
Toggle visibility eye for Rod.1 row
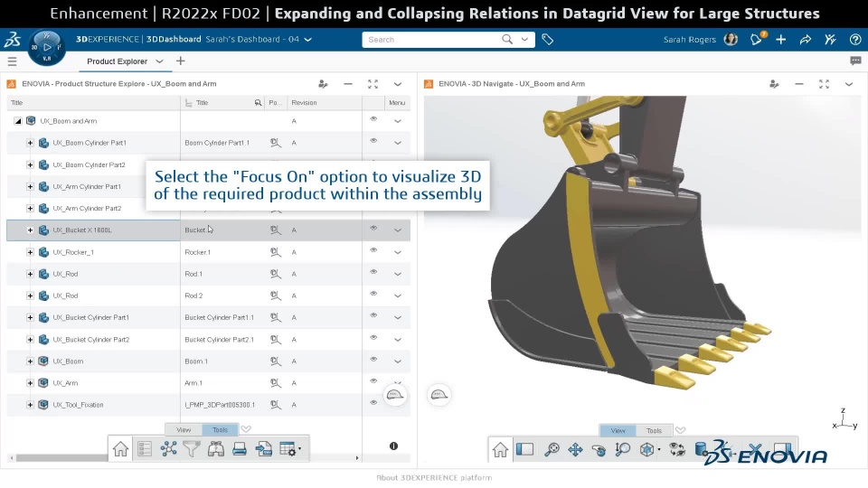373,272
